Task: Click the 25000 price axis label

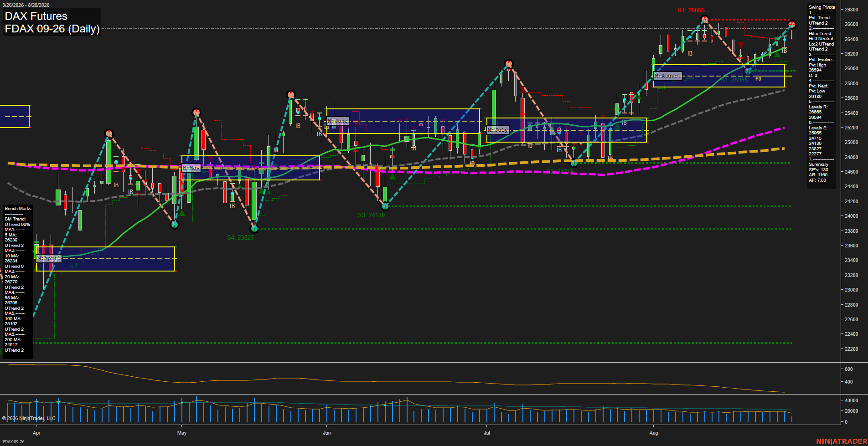Action: 851,142
